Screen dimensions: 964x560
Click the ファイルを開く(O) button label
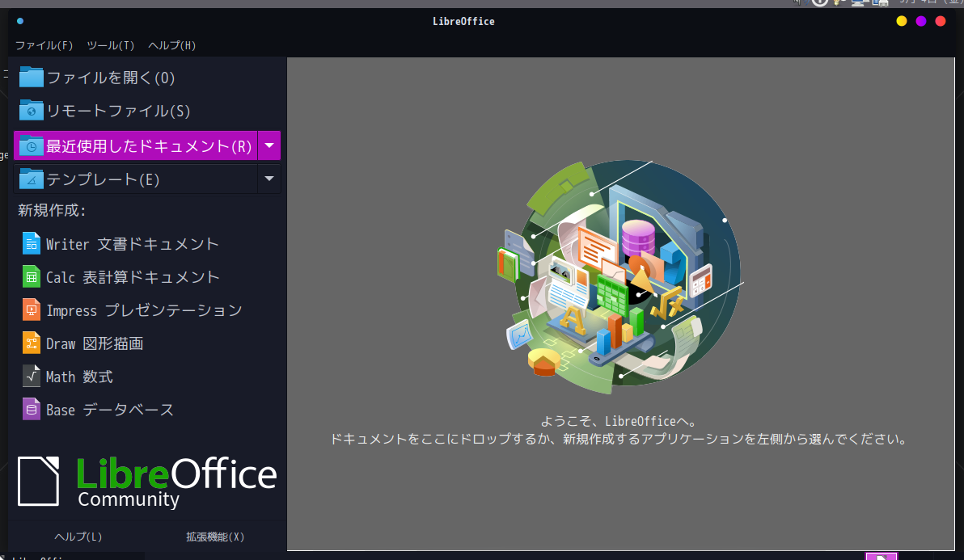111,78
